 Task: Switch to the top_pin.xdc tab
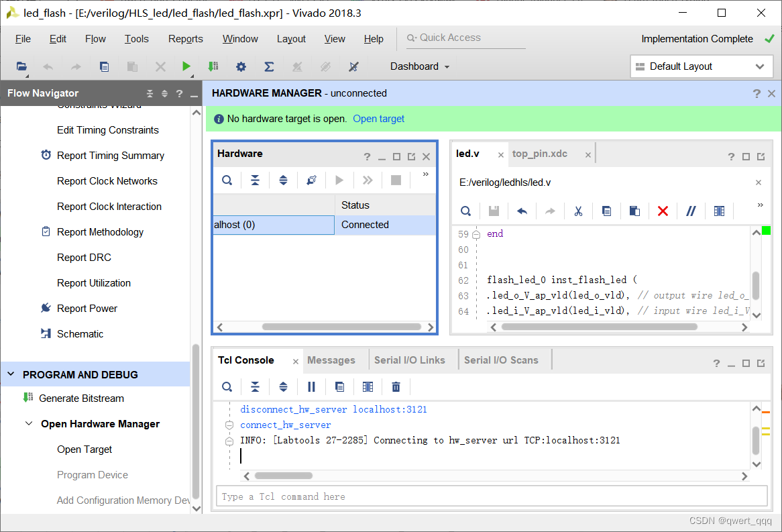point(540,154)
